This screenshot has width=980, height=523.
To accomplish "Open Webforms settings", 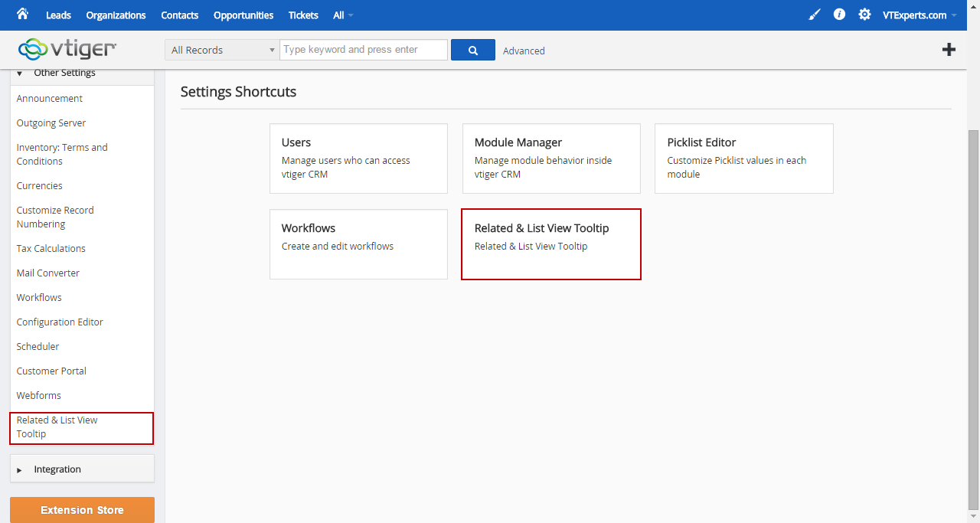I will (x=39, y=396).
